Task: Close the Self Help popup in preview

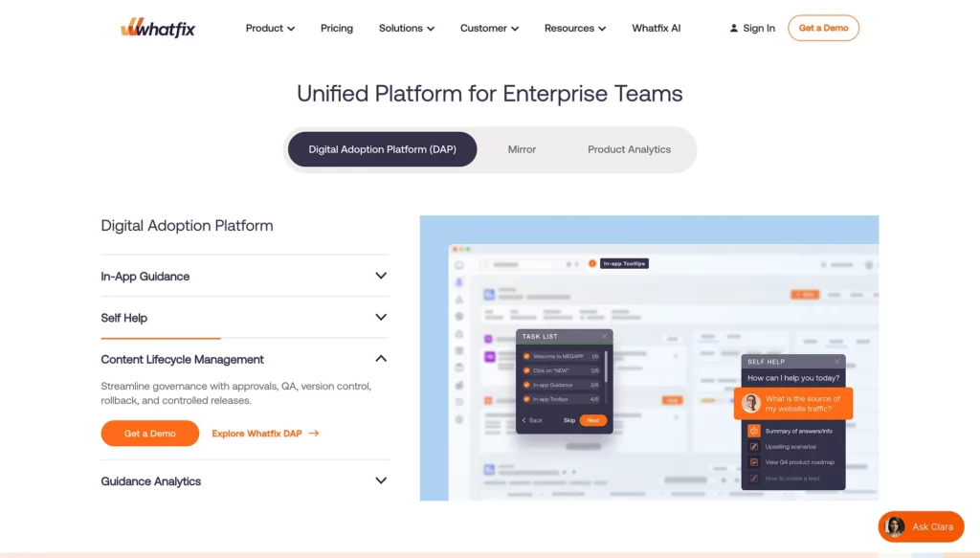Action: pyautogui.click(x=836, y=361)
